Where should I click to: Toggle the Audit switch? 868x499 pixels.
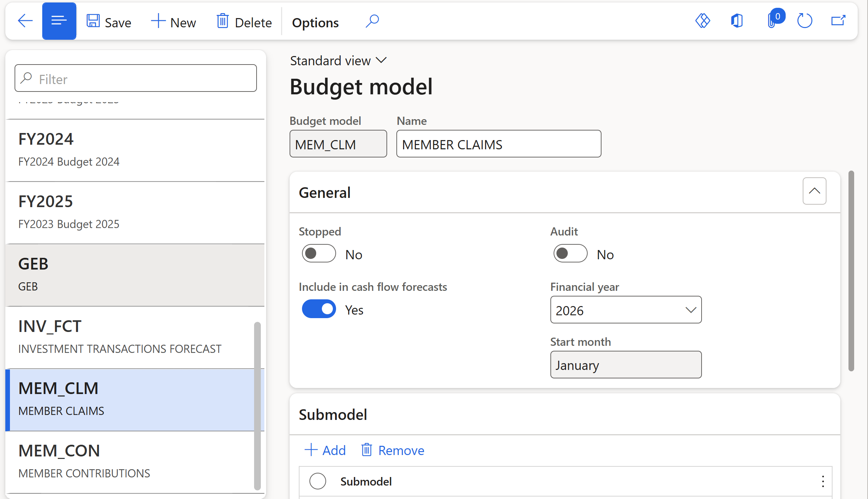pos(570,254)
